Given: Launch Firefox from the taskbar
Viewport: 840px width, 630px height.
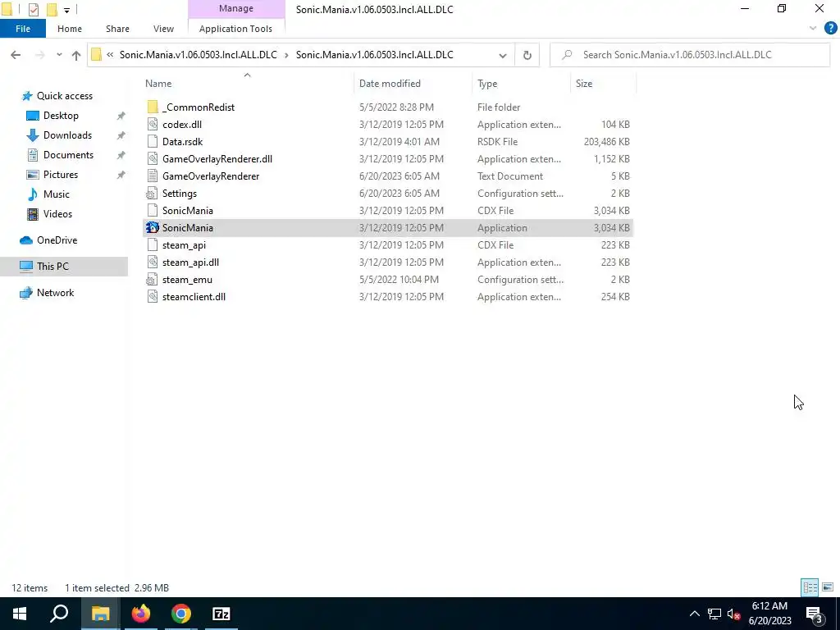Looking at the screenshot, I should (x=141, y=614).
